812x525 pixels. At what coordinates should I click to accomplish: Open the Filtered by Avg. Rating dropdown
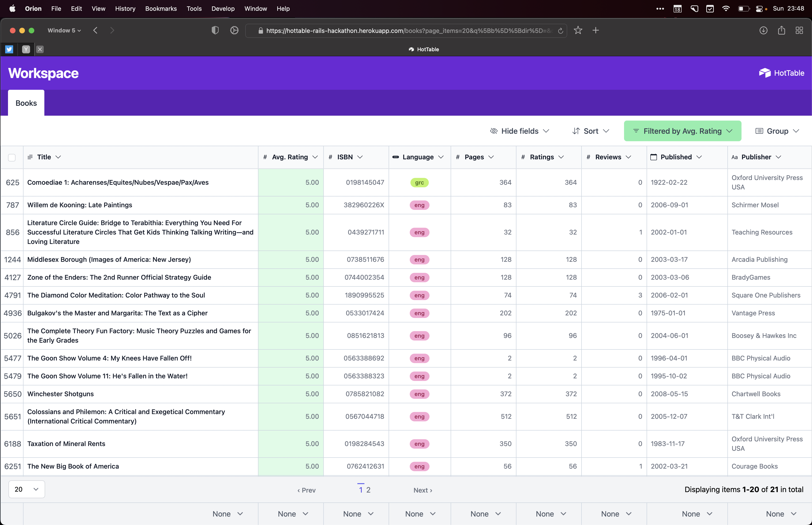click(682, 131)
